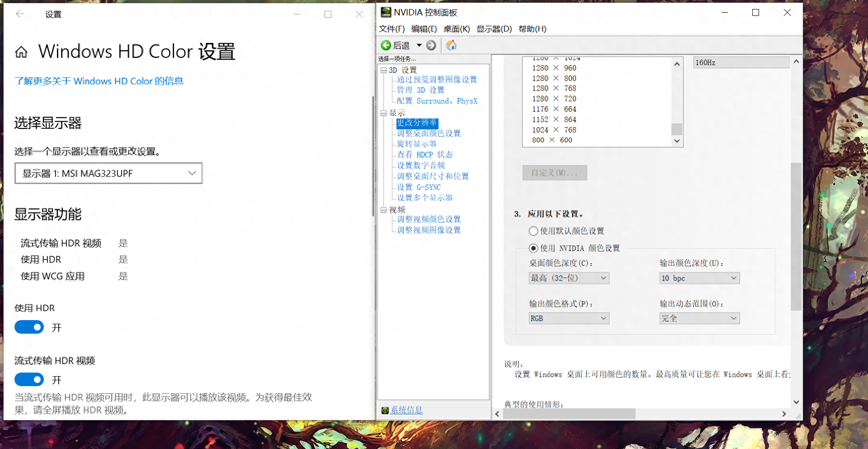The image size is (868, 449).
Task: Select the 1280 × 960 resolution
Action: point(554,68)
